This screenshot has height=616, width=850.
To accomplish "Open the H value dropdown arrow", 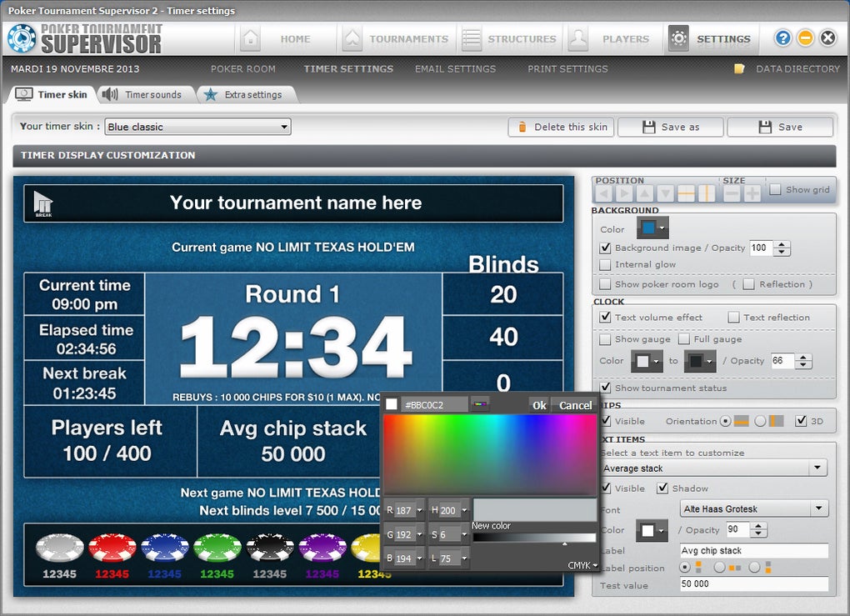I will point(464,510).
